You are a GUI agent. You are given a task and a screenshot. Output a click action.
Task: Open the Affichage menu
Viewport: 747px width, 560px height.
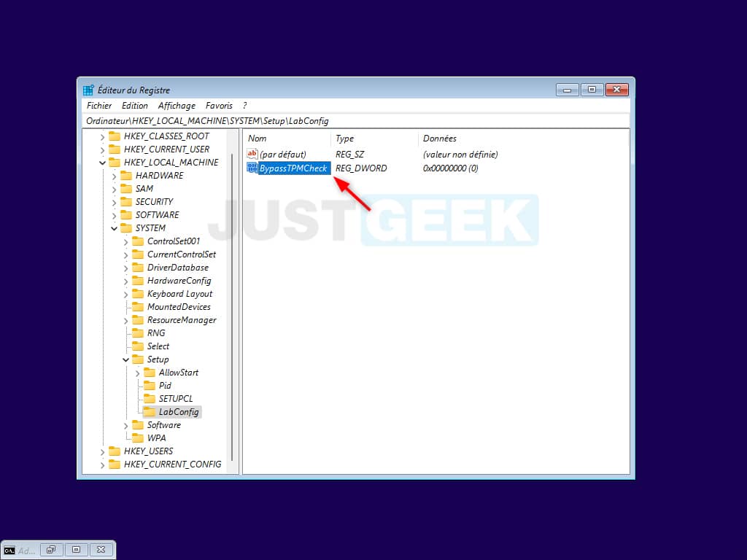click(x=177, y=106)
